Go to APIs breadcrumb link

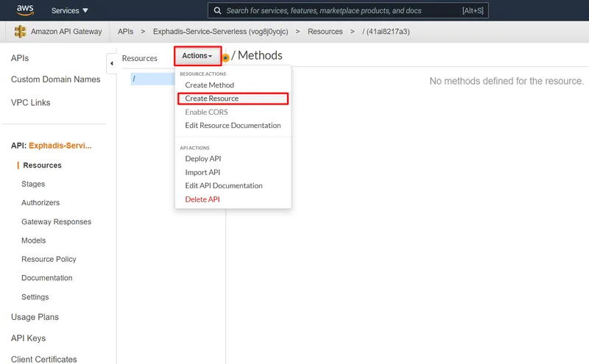tap(125, 32)
